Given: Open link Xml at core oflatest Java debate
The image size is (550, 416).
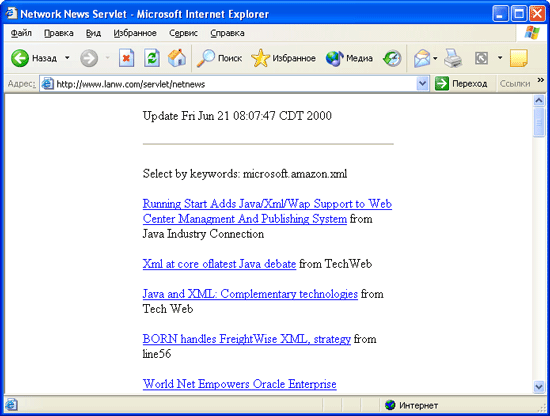Looking at the screenshot, I should (219, 264).
